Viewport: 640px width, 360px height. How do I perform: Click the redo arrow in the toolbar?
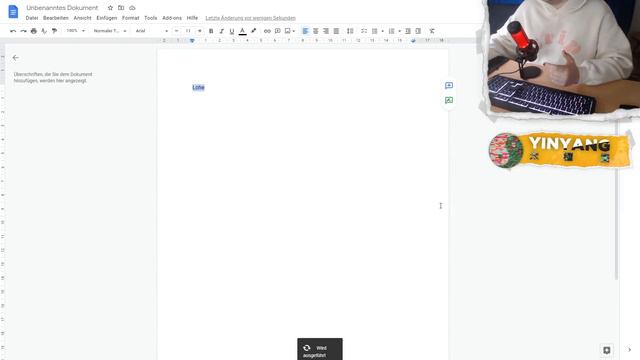[x=23, y=31]
